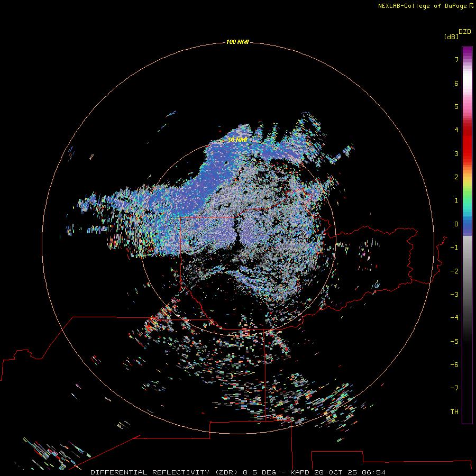Viewport: 476px width, 476px height.
Task: Click the -3 value on the color scale
Action: click(x=454, y=295)
